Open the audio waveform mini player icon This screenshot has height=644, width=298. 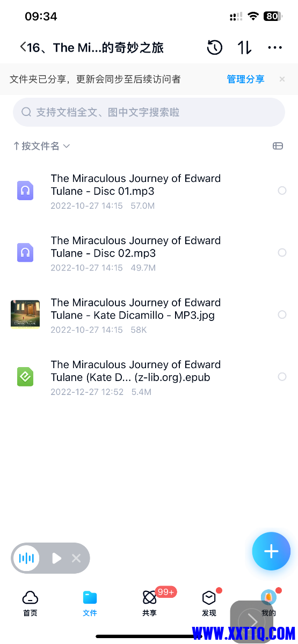(x=26, y=558)
